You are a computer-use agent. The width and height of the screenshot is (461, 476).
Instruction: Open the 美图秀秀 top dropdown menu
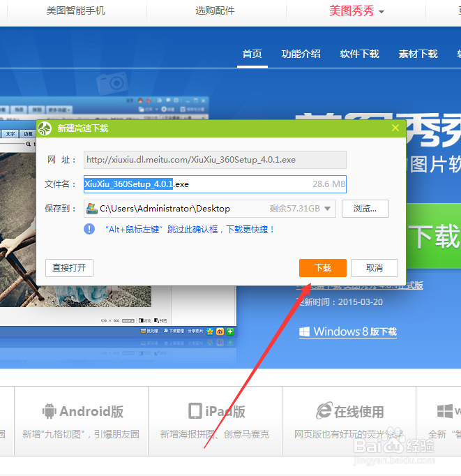coord(356,11)
